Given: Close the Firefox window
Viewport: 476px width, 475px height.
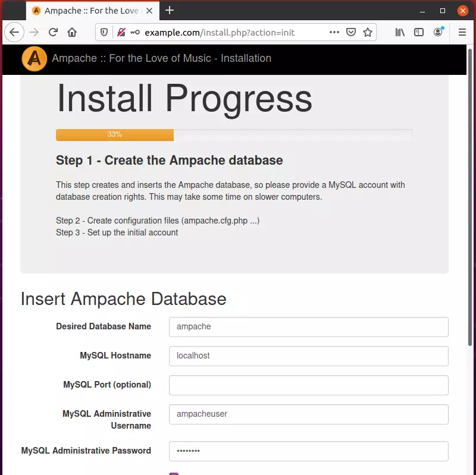Looking at the screenshot, I should click(x=463, y=11).
